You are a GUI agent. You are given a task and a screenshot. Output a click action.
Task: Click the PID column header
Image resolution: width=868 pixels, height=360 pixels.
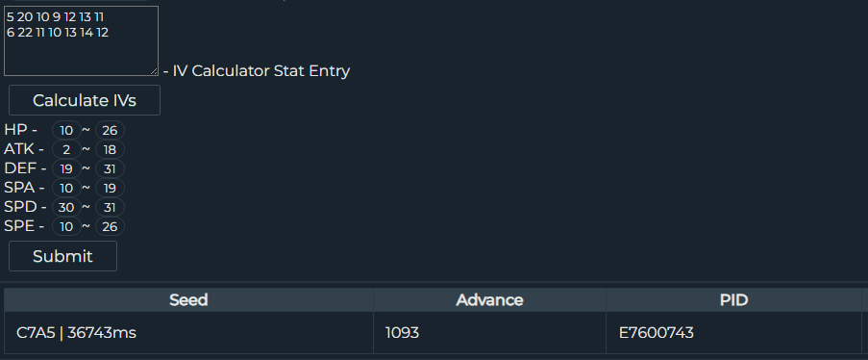tap(733, 300)
